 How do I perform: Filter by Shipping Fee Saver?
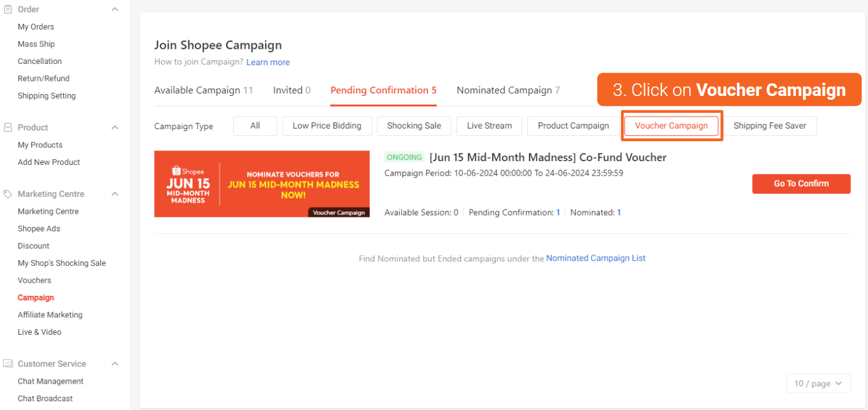point(770,126)
